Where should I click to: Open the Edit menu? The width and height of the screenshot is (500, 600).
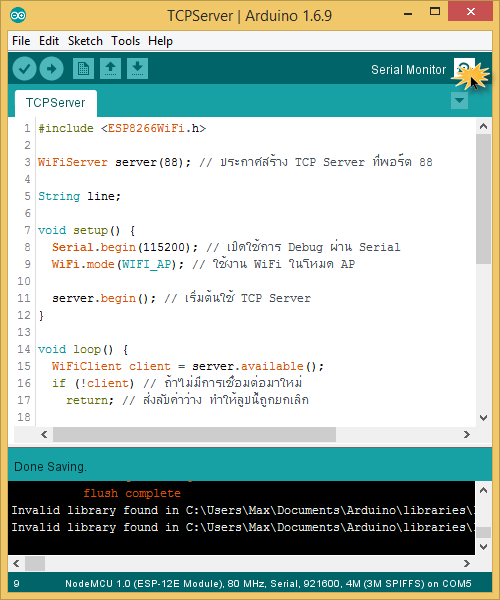pyautogui.click(x=49, y=41)
